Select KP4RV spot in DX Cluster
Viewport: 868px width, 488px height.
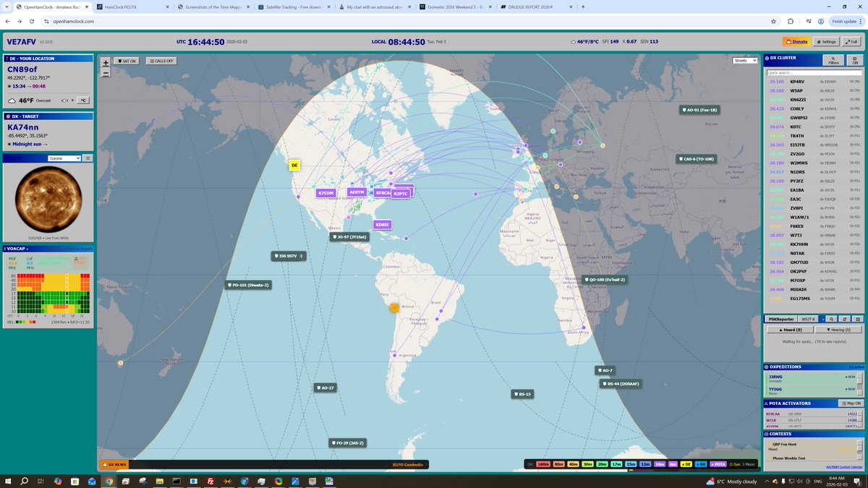pyautogui.click(x=814, y=82)
